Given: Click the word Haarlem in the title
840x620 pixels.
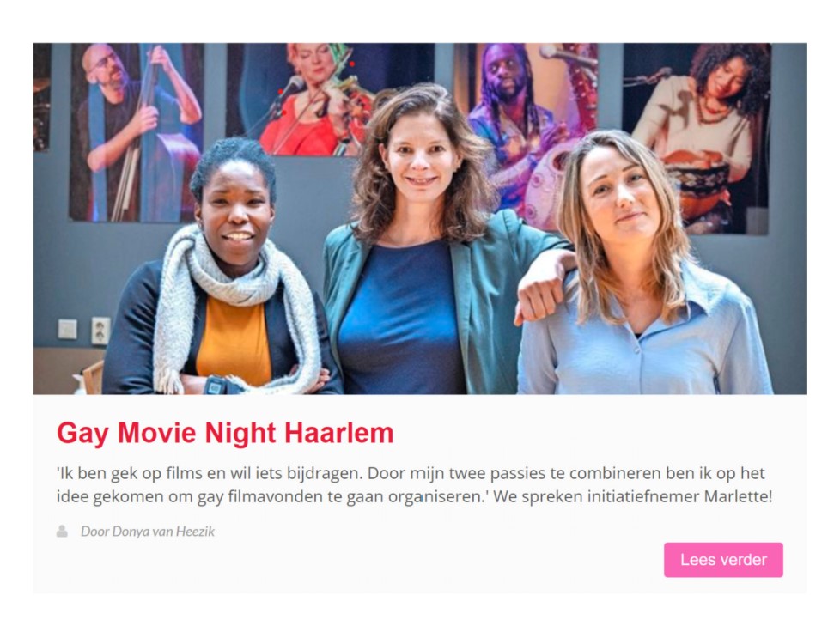Looking at the screenshot, I should click(339, 433).
